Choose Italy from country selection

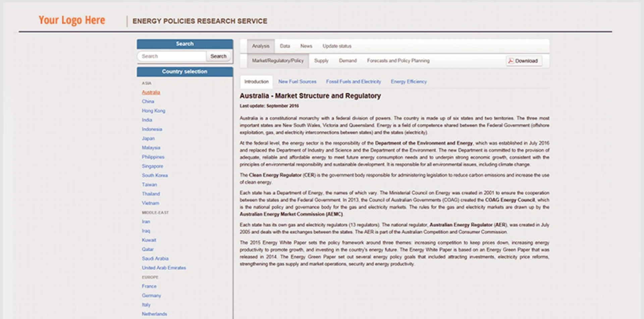[146, 305]
